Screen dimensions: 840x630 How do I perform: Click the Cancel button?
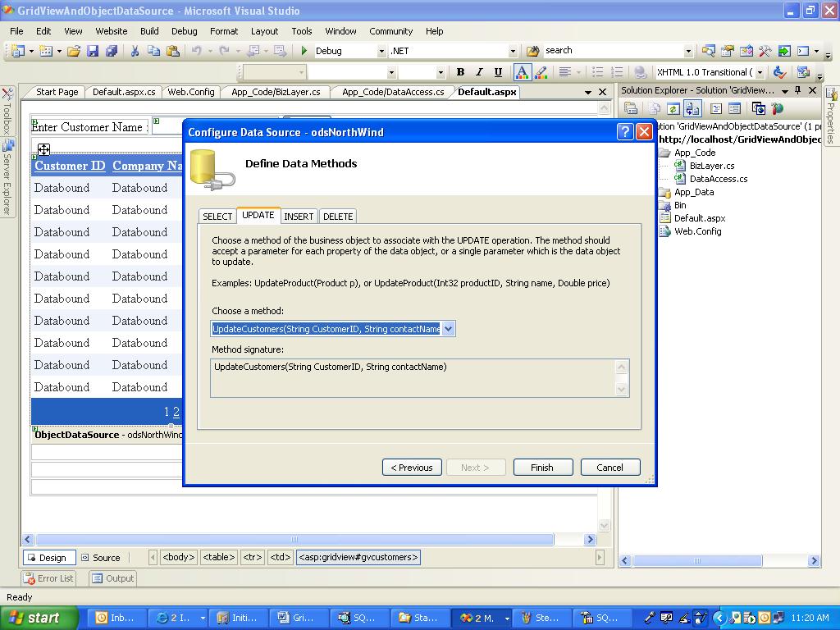click(609, 467)
